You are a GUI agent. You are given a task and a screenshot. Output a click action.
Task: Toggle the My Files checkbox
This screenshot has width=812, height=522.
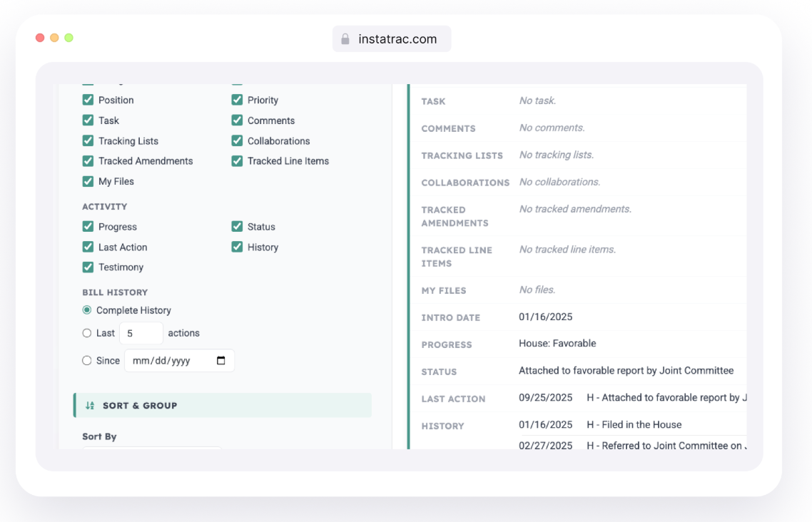(88, 181)
